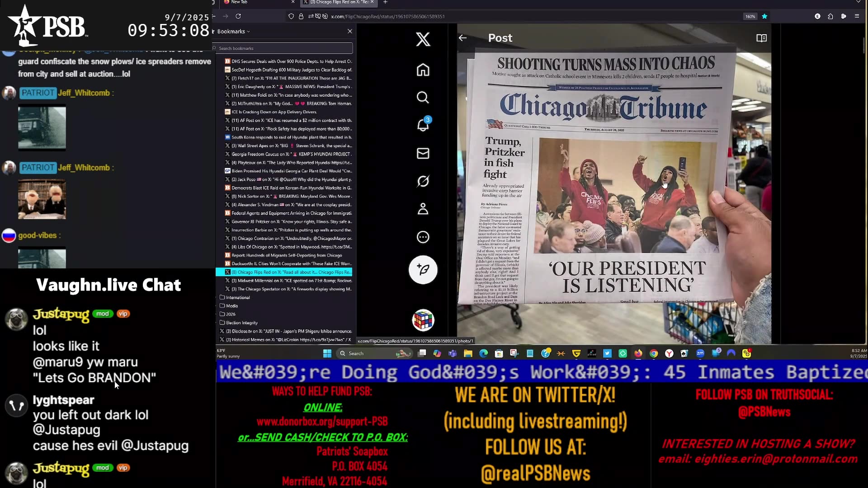Open taskbar clock showing 8:52 AM
This screenshot has width=868, height=488.
pyautogui.click(x=859, y=353)
